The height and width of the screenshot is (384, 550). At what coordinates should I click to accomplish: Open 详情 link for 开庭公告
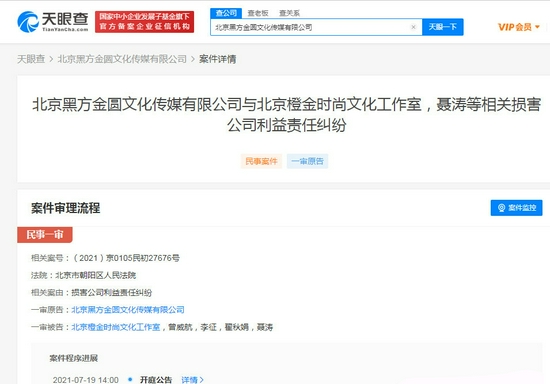pos(192,380)
